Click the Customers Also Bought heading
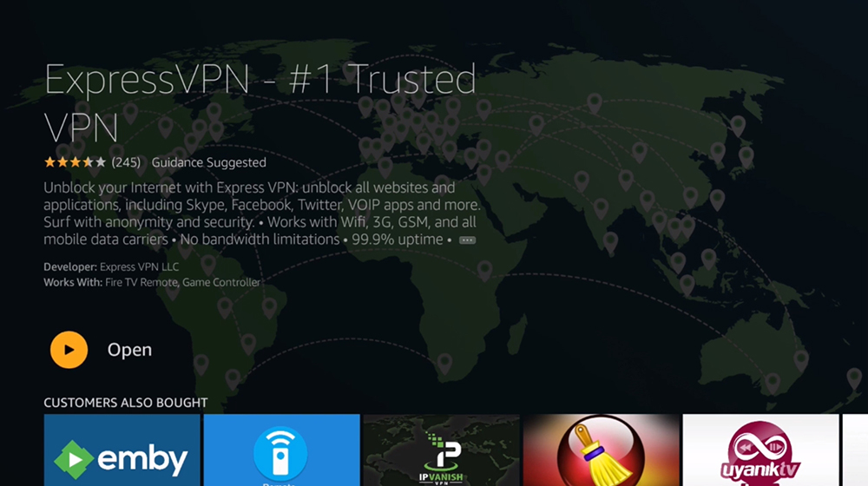This screenshot has height=486, width=868. pos(126,403)
